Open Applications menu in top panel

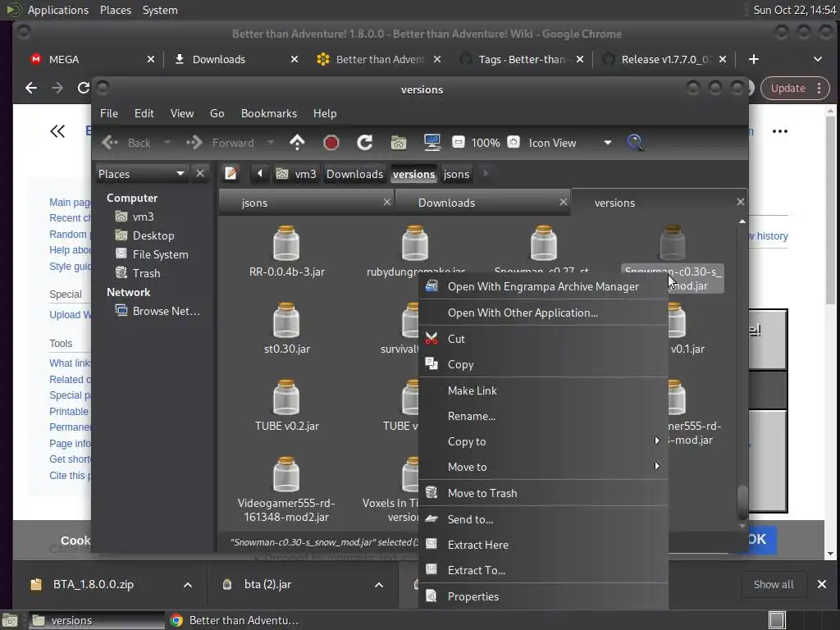click(58, 10)
